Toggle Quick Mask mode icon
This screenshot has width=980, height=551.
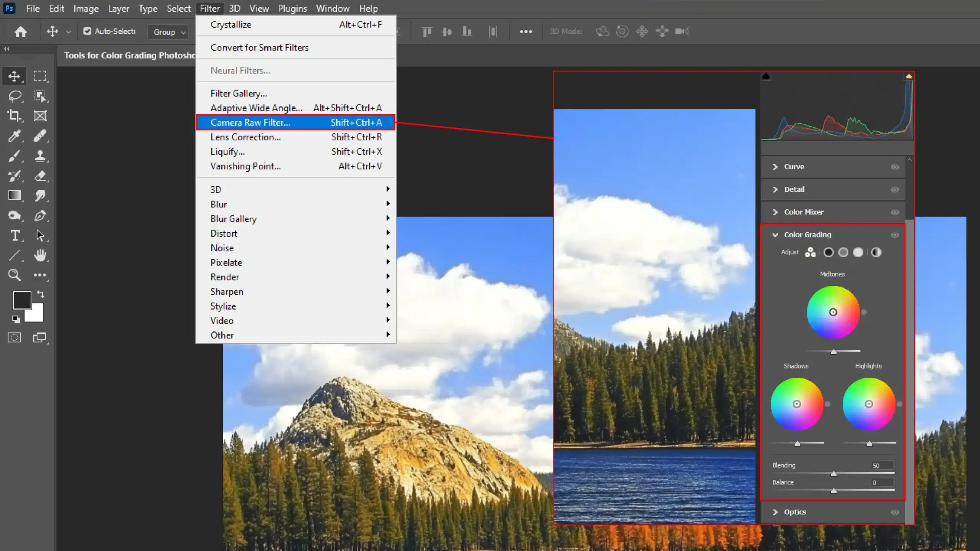[x=14, y=337]
